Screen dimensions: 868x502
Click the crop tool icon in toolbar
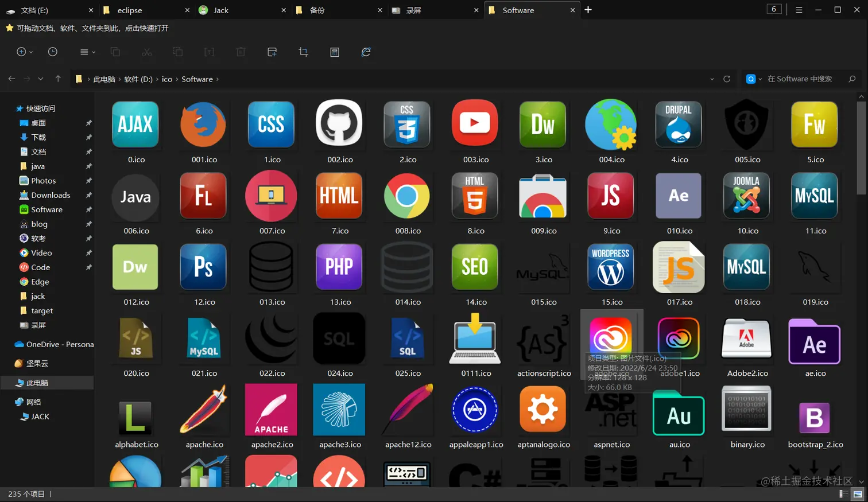303,52
